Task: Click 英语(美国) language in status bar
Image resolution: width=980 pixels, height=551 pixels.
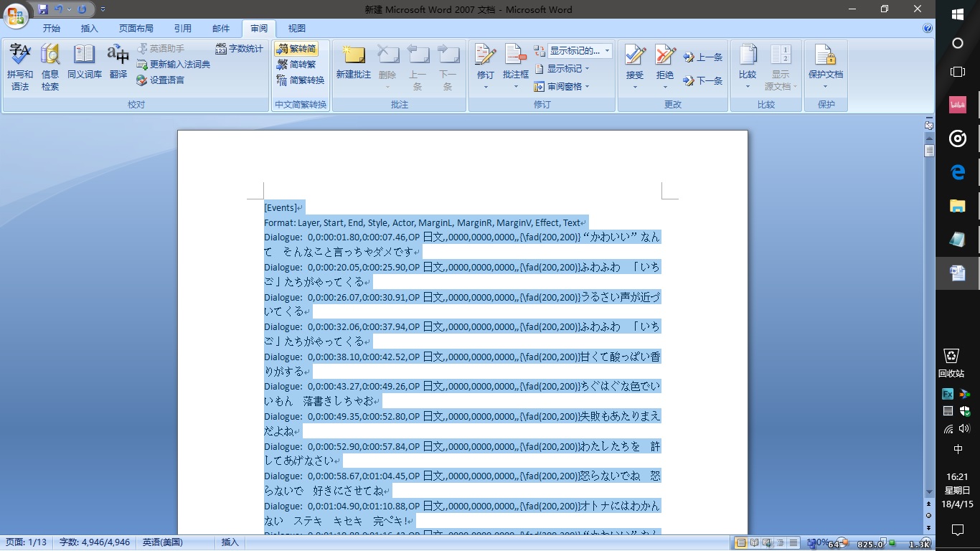Action: coord(163,542)
